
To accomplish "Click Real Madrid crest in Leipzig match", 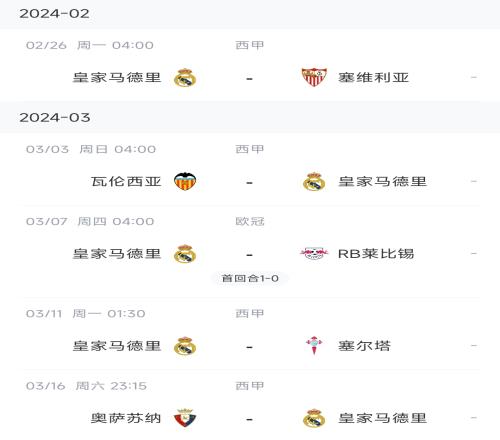I will (x=185, y=254).
